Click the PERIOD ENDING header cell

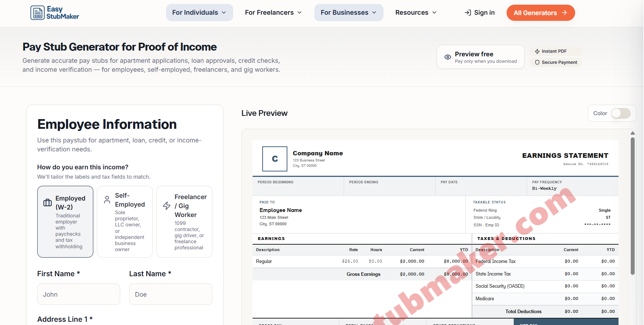[x=390, y=186]
